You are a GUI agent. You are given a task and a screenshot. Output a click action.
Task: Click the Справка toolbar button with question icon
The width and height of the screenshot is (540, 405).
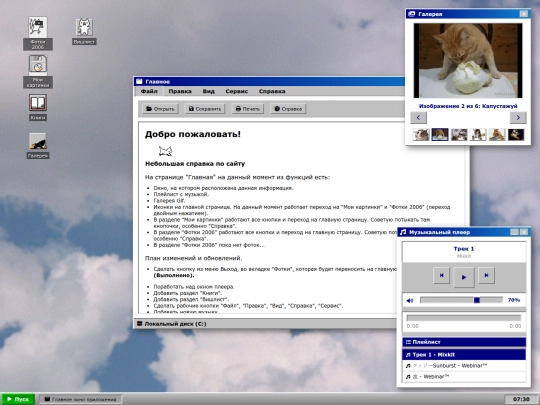point(288,109)
